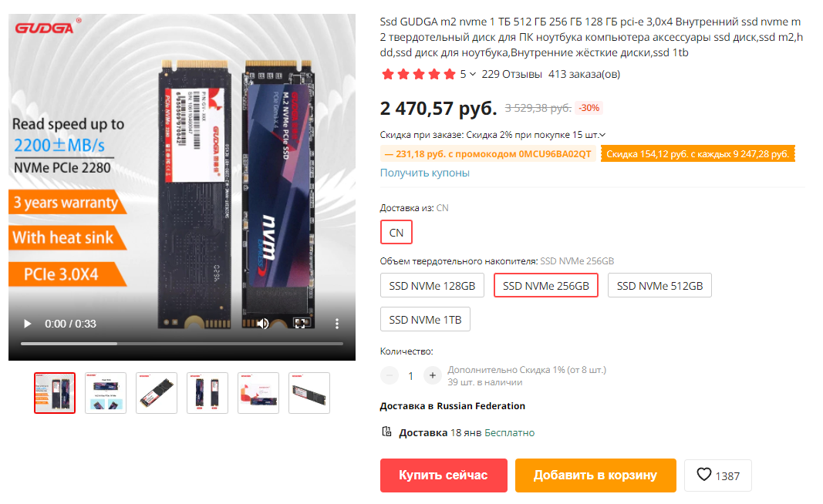Expand the star rating breakdown chevron
The width and height of the screenshot is (823, 504).
tap(472, 74)
